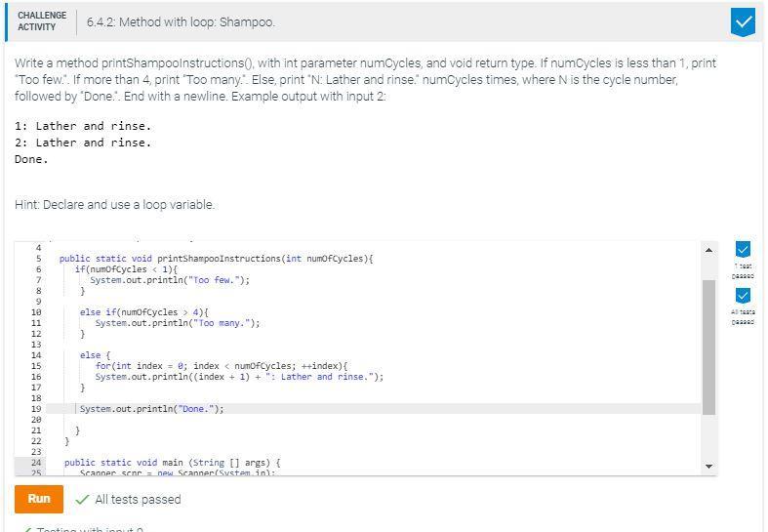Click the vertical scrollbar thumb in editor
This screenshot has height=532, width=768.
[708, 348]
